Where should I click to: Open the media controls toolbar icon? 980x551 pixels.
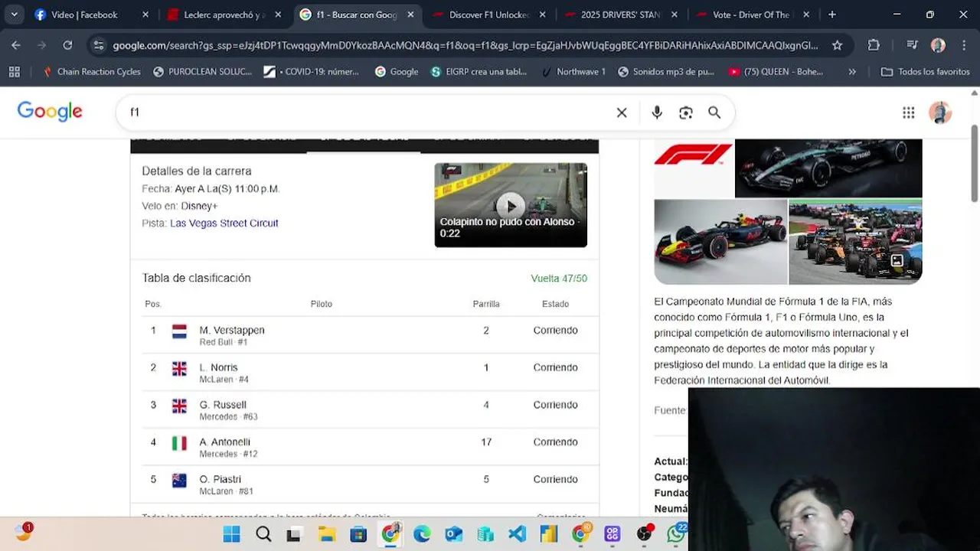coord(912,45)
